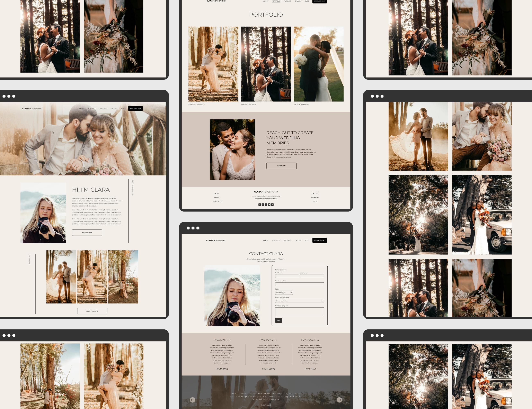Click the 'REACH OUT TO CREATE YOUR WEDDING MEMORIES' heading
The image size is (532, 409).
click(x=290, y=138)
